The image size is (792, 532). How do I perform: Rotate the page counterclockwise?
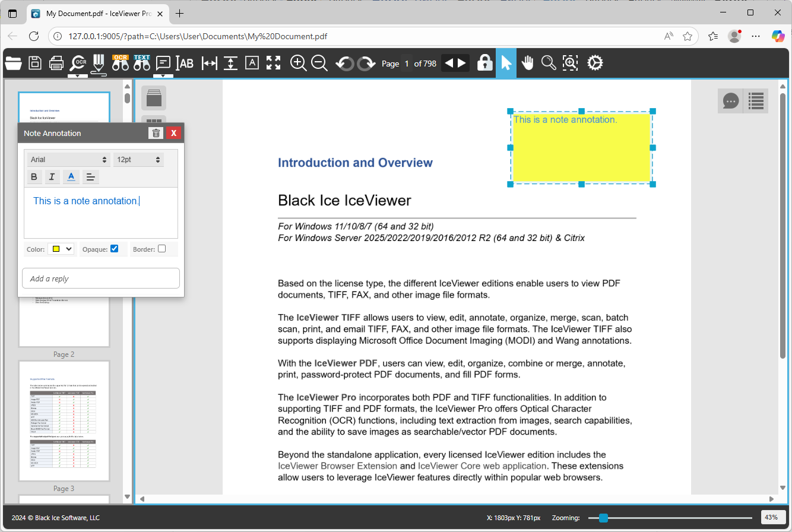coord(344,63)
